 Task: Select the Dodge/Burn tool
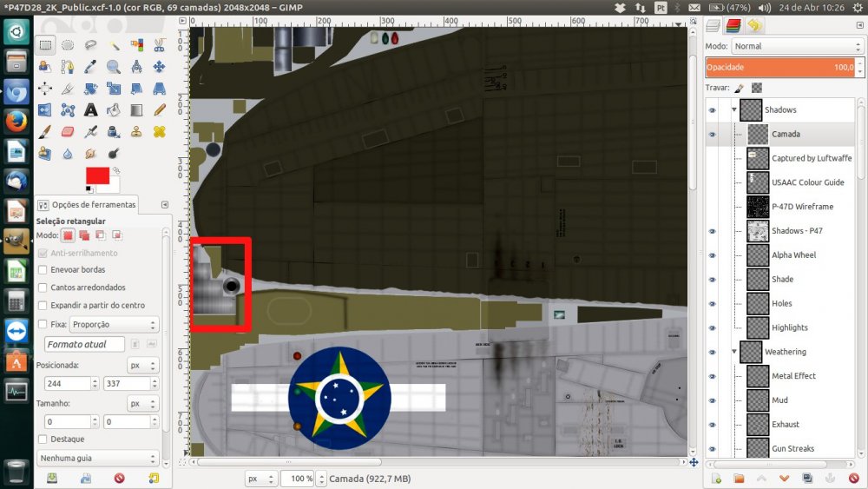pyautogui.click(x=114, y=153)
